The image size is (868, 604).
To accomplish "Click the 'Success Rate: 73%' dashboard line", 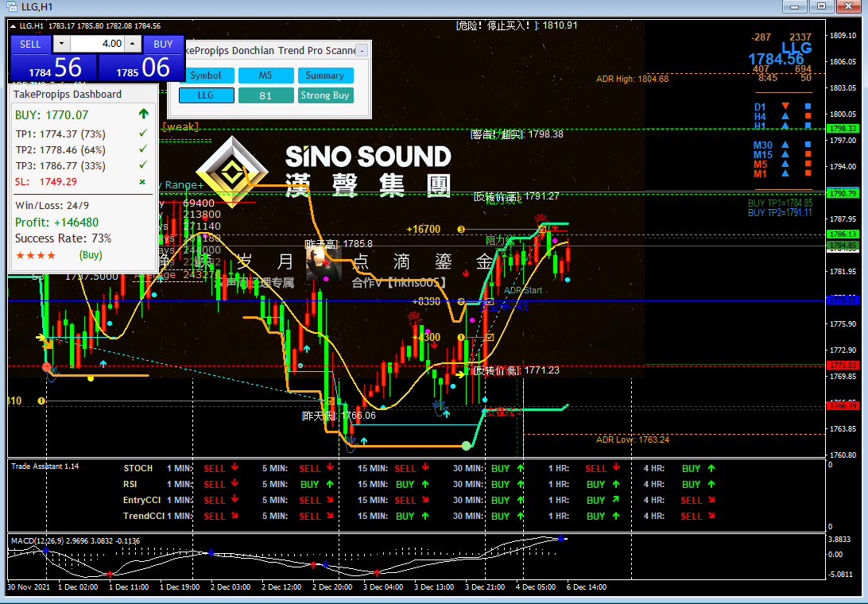I will 63,238.
